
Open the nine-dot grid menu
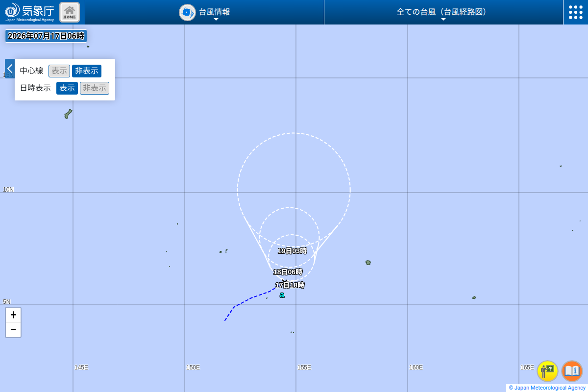tap(576, 12)
